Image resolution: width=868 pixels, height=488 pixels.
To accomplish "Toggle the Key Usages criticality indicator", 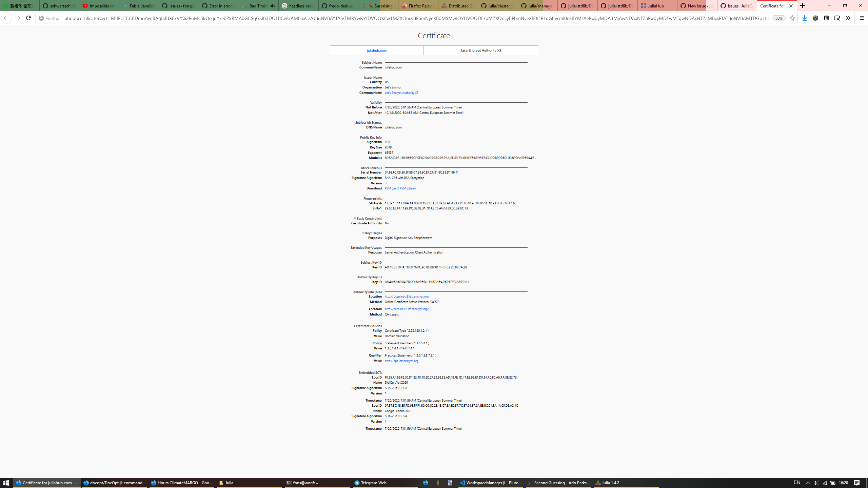I will tap(363, 233).
